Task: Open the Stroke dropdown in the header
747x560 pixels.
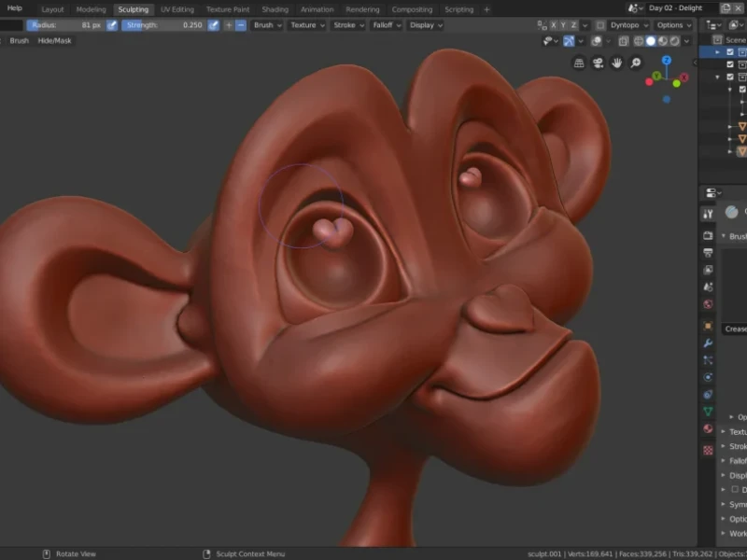Action: click(348, 25)
